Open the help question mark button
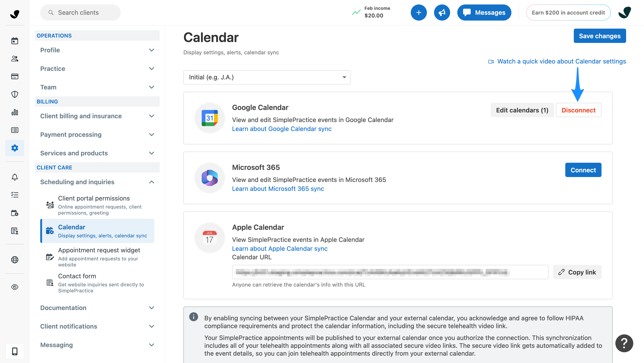644x363 pixels. click(x=624, y=343)
